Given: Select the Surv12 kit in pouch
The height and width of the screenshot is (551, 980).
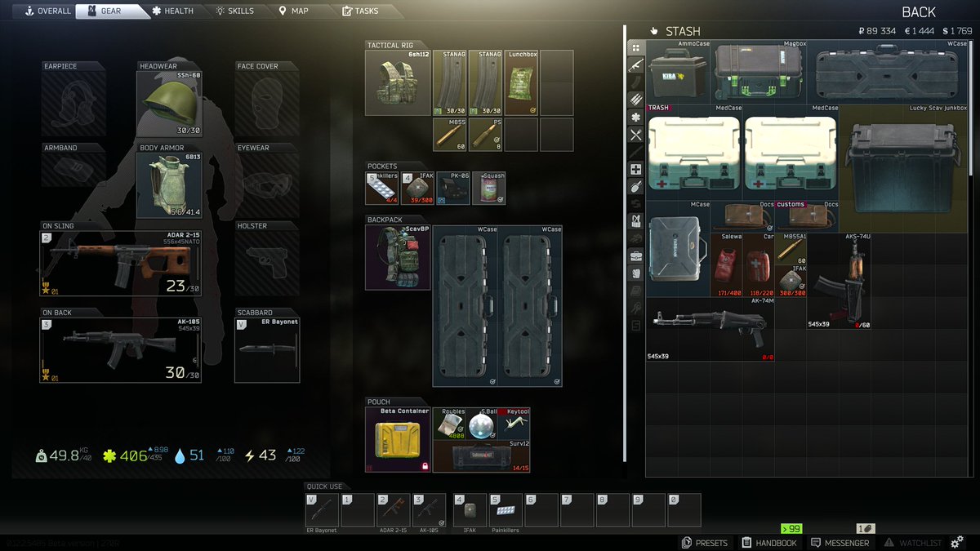Looking at the screenshot, I should [481, 456].
